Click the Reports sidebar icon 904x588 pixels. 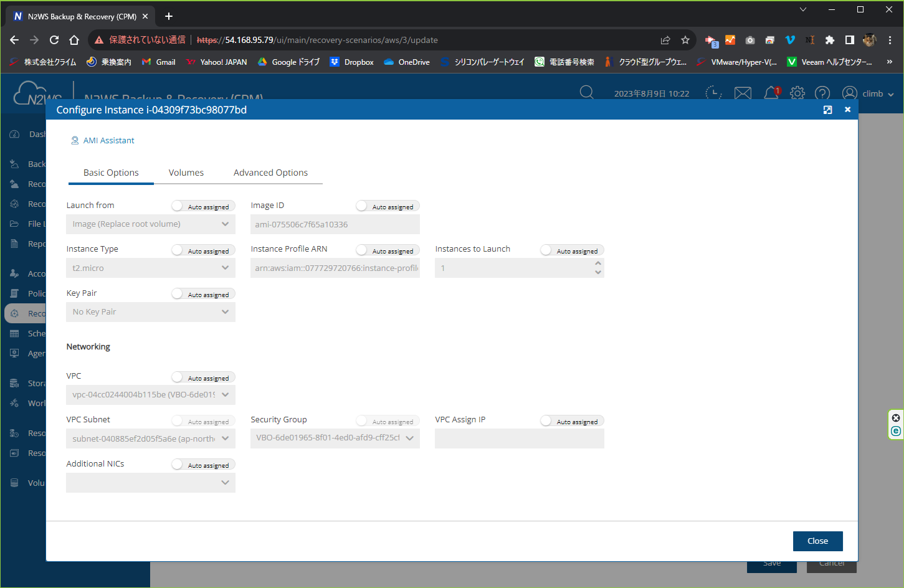pos(14,244)
